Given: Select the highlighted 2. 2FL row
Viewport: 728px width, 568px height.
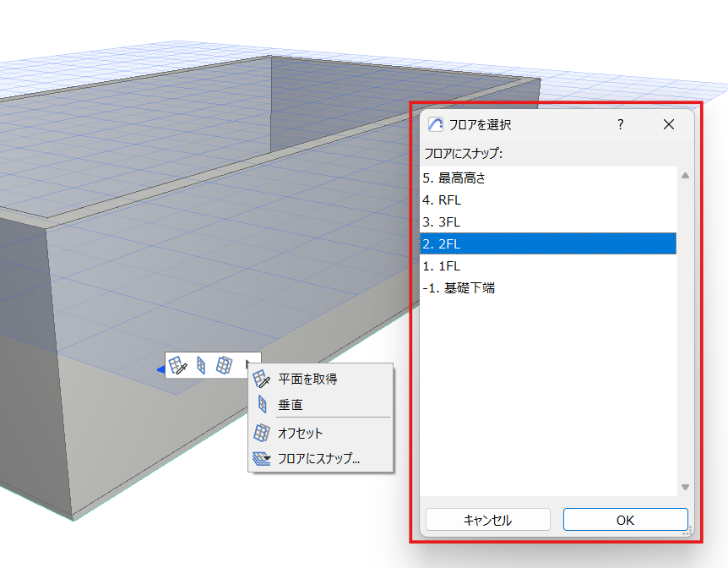Looking at the screenshot, I should point(548,243).
